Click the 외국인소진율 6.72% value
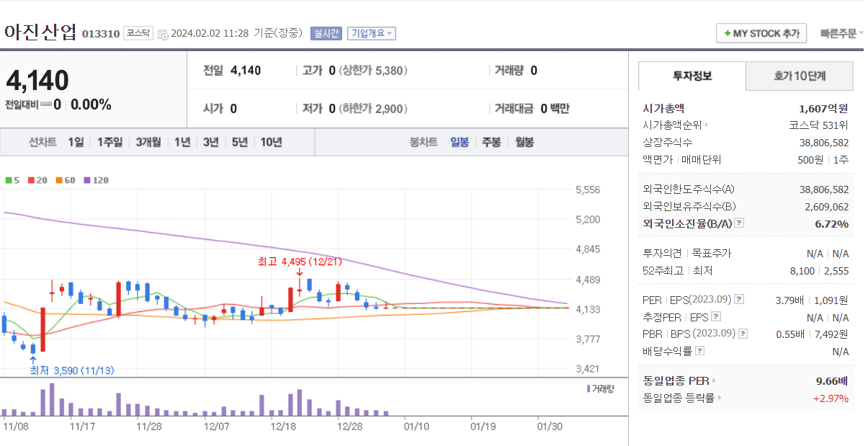Image resolution: width=868 pixels, height=446 pixels. click(831, 224)
